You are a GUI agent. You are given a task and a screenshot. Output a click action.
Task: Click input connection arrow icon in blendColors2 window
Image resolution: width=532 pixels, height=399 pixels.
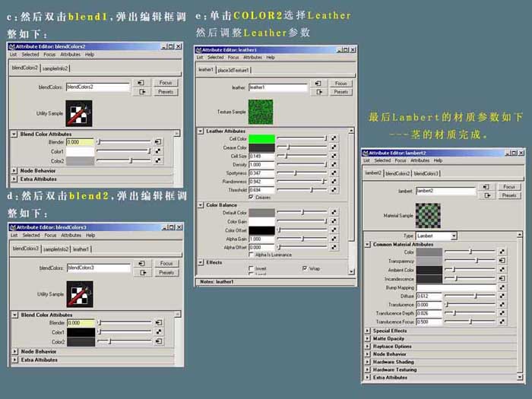141,83
